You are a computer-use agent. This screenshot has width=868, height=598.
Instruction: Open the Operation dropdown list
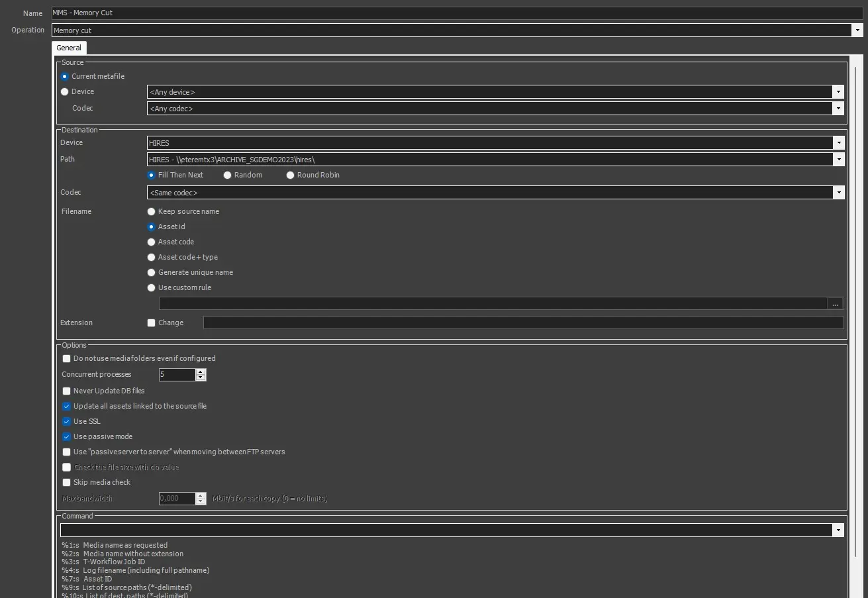tap(857, 30)
